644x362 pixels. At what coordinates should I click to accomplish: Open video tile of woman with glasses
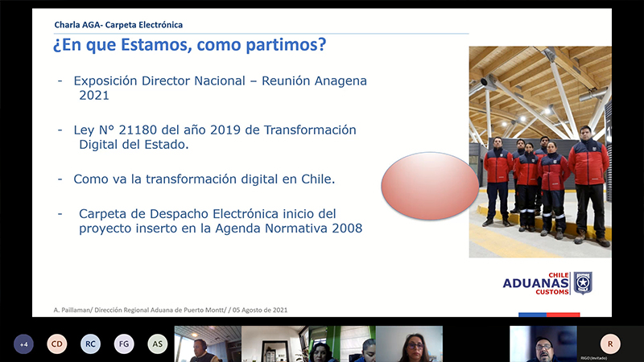coord(409,344)
